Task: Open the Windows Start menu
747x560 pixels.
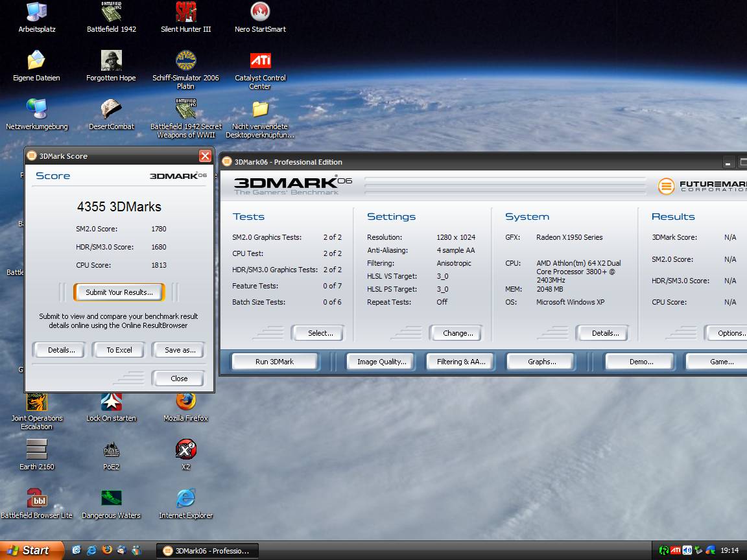Action: (x=31, y=550)
